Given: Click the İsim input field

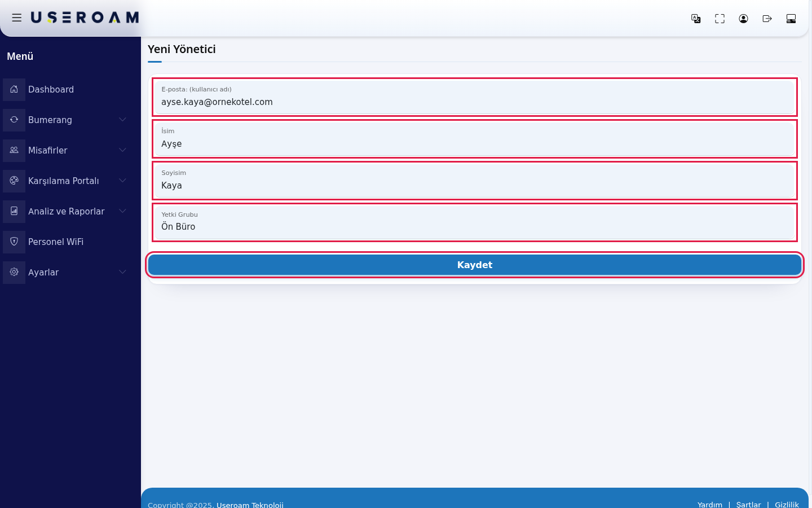Looking at the screenshot, I should click(475, 139).
